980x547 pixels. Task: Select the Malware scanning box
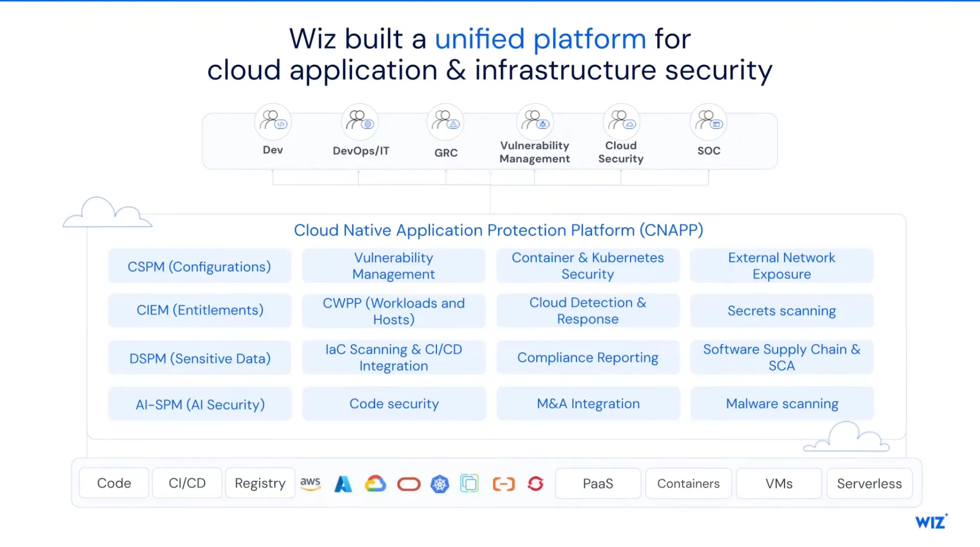782,404
